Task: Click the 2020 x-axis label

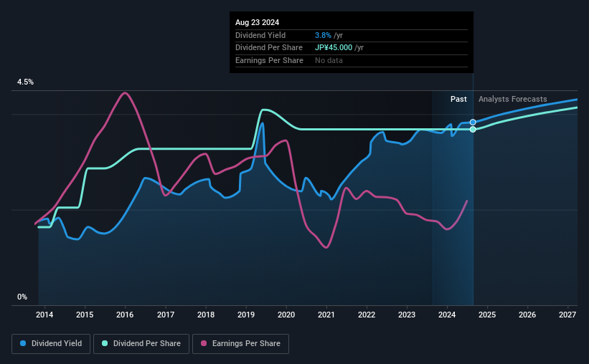Action: coord(286,315)
